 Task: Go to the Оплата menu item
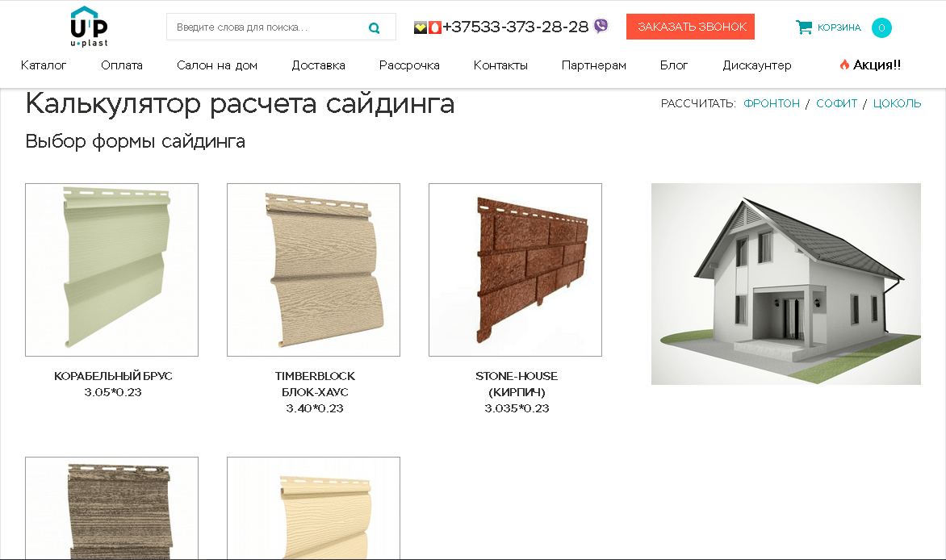122,65
